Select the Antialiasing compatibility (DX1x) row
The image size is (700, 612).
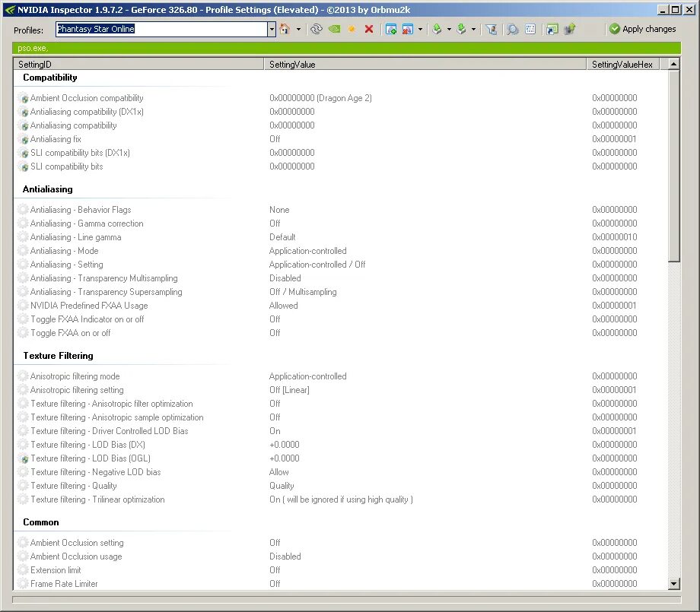point(341,112)
